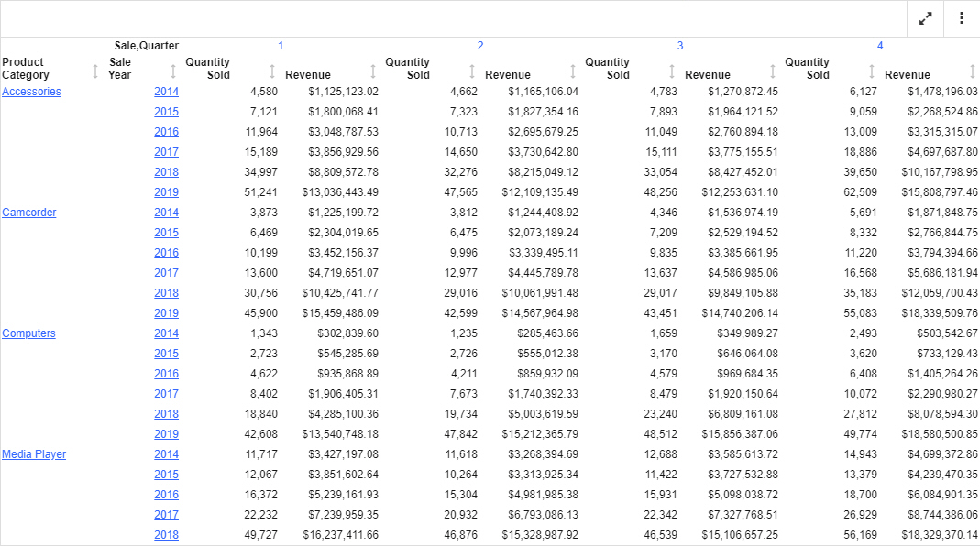Sort Quarter 1 Quantity Sold column
The height and width of the screenshot is (546, 980).
pos(272,71)
